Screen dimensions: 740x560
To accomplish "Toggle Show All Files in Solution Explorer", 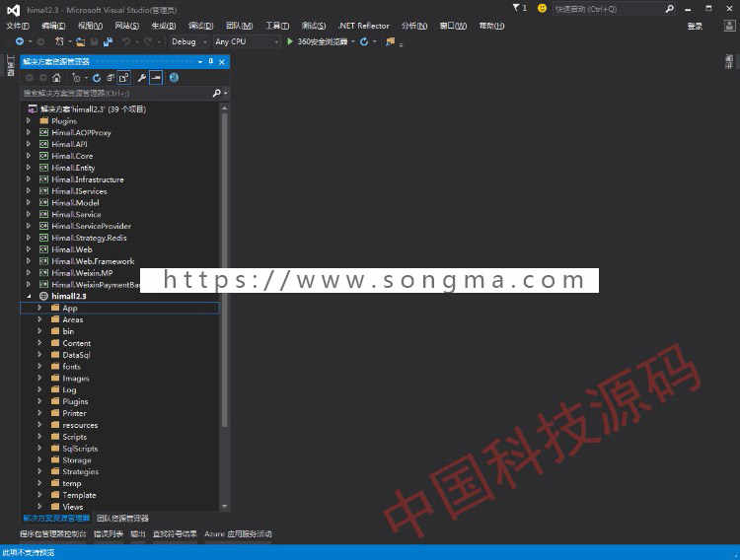I will (123, 78).
